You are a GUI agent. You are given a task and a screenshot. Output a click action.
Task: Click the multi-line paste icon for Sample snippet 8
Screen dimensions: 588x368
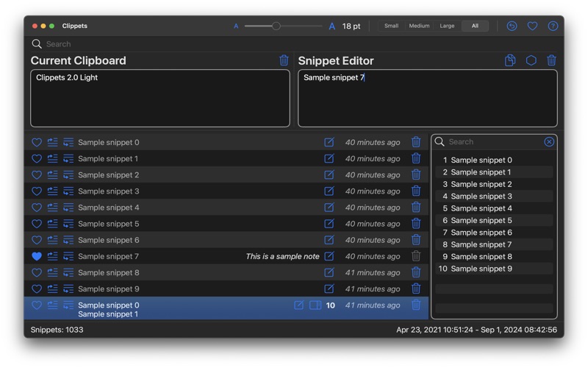tap(68, 272)
